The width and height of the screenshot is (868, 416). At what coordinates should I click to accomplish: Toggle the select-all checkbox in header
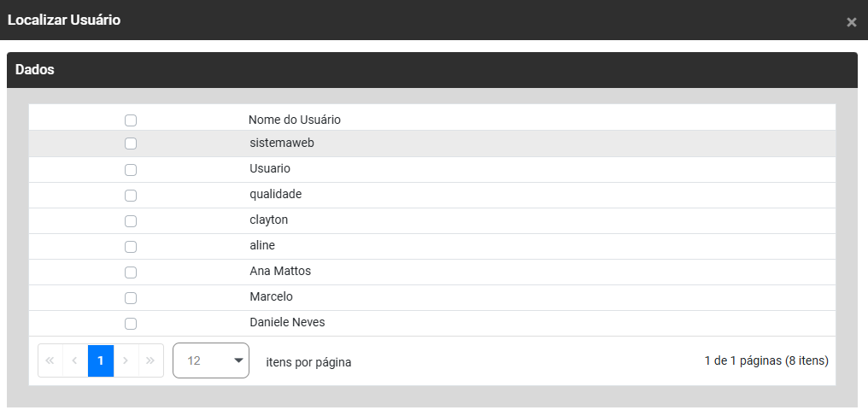click(131, 120)
